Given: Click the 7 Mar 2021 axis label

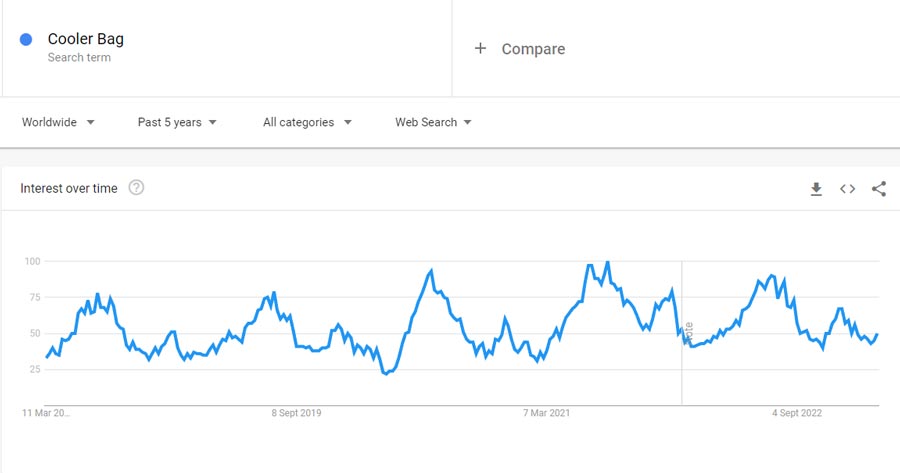Looking at the screenshot, I should (548, 413).
